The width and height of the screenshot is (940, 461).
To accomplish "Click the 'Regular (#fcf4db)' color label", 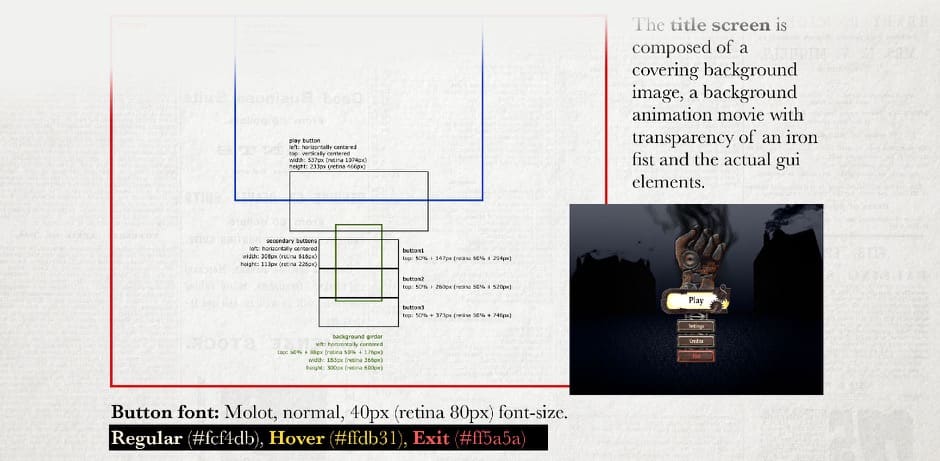I will click(x=185, y=439).
